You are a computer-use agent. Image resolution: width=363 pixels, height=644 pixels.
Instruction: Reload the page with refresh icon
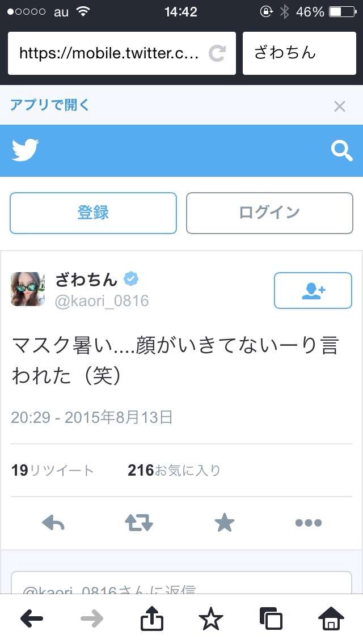coord(217,53)
